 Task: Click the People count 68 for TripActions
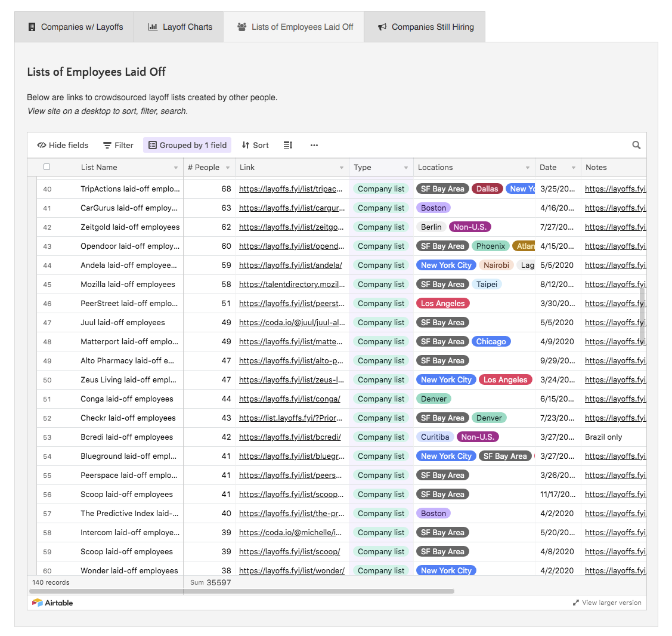(227, 189)
